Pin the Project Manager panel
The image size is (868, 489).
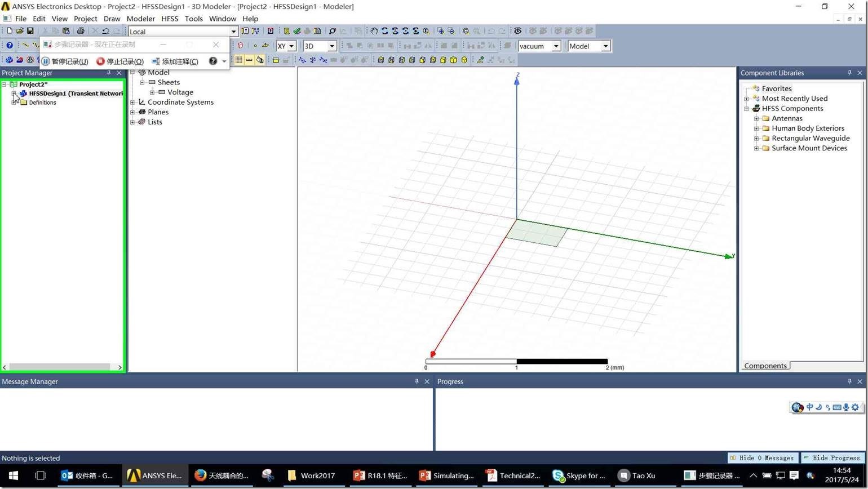[109, 73]
